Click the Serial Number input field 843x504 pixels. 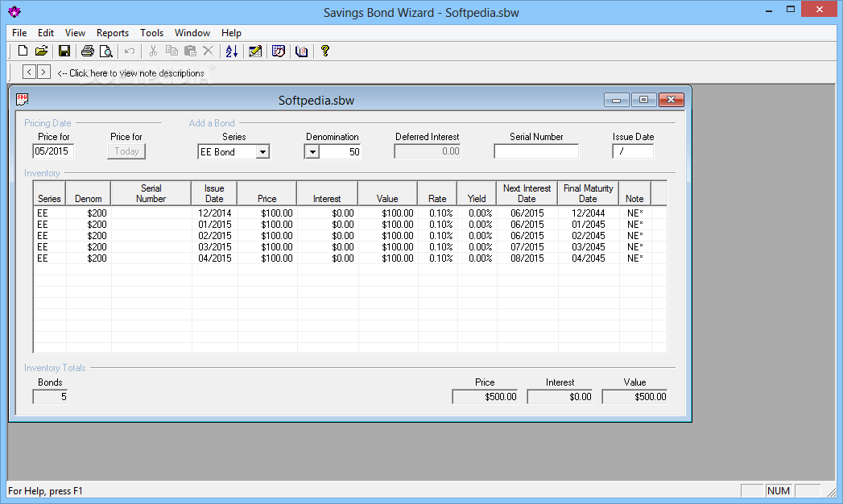pyautogui.click(x=536, y=151)
